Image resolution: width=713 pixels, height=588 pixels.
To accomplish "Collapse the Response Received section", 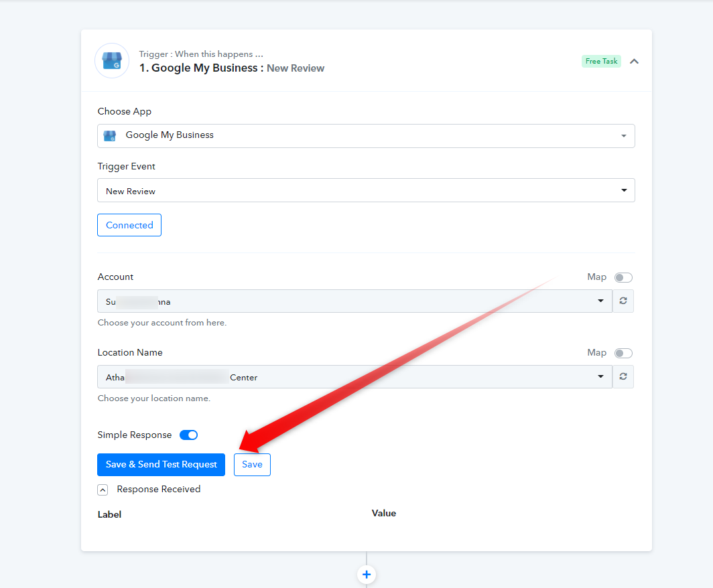I will (103, 490).
